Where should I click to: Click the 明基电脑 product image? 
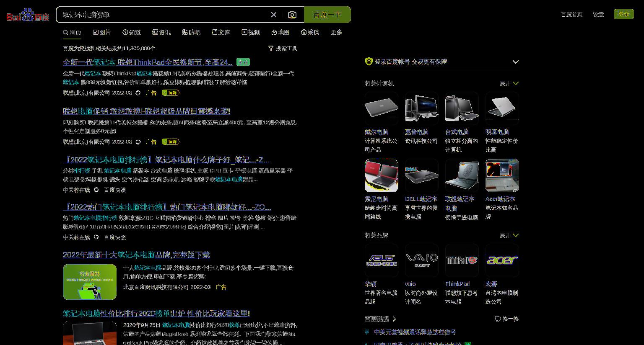point(502,108)
